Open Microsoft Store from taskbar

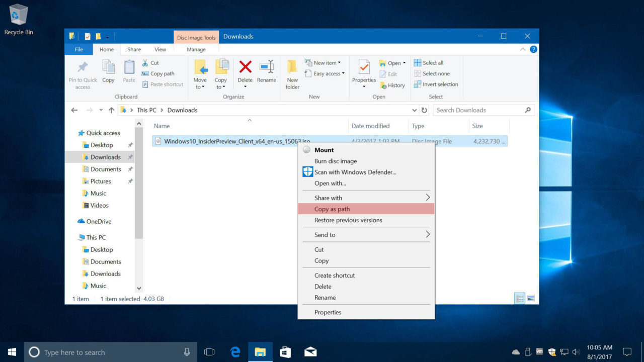coord(285,352)
